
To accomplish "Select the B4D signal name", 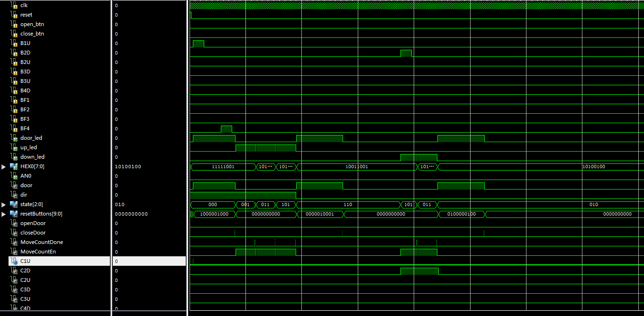I will tap(25, 90).
